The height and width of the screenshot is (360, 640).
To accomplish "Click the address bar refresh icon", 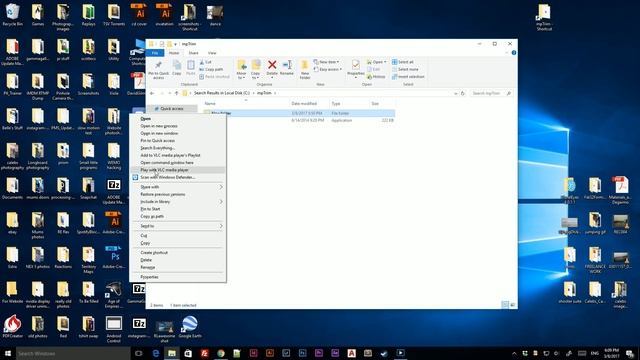I will (462, 93).
